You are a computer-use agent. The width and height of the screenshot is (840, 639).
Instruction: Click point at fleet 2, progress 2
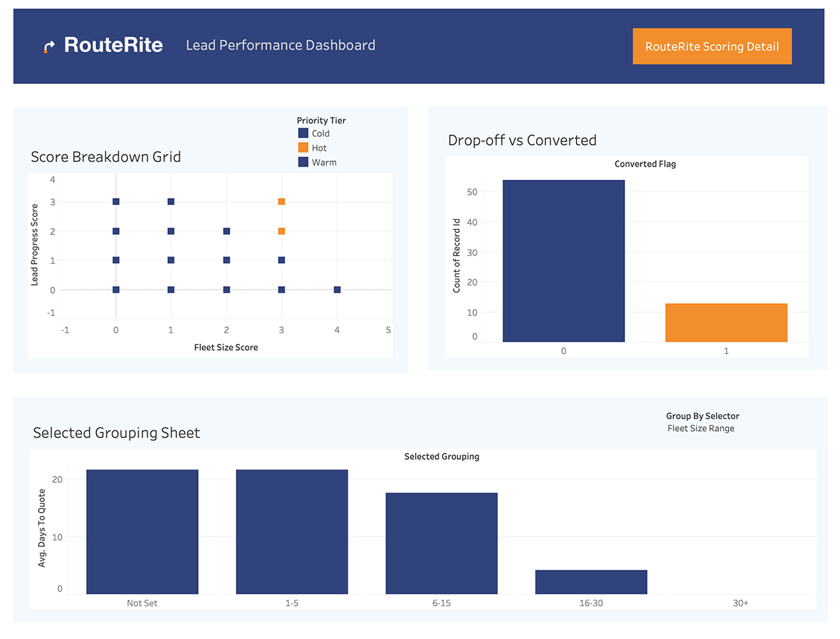point(226,231)
